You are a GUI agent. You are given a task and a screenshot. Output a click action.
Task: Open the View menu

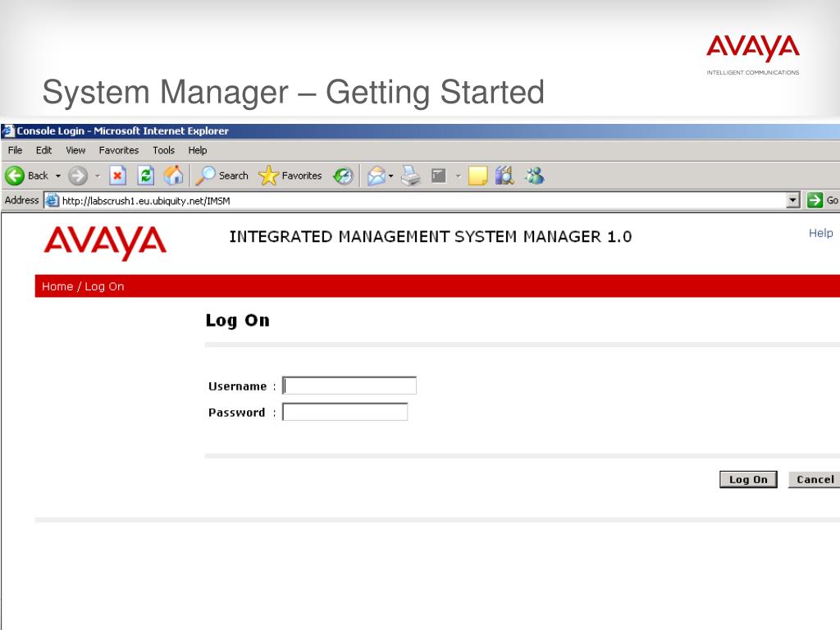(x=75, y=151)
